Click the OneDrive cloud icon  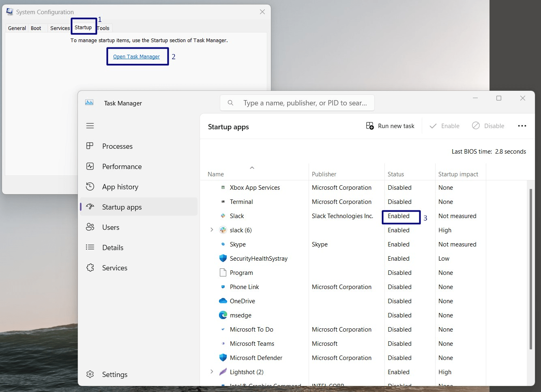pyautogui.click(x=223, y=301)
